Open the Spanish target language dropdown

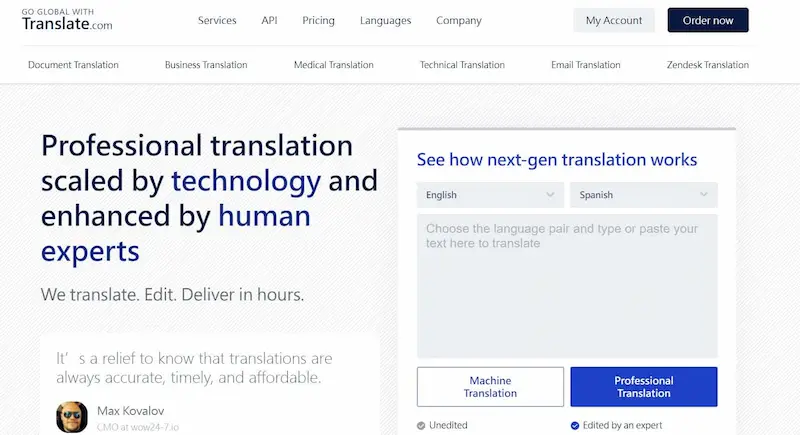click(643, 195)
